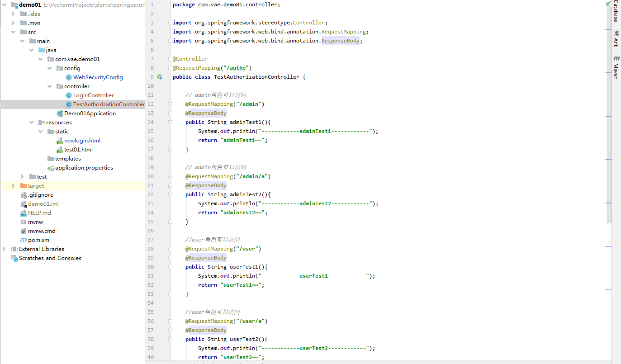The height and width of the screenshot is (364, 621).
Task: Collapse the adminTest1 method fold on line 14
Action: (170, 122)
